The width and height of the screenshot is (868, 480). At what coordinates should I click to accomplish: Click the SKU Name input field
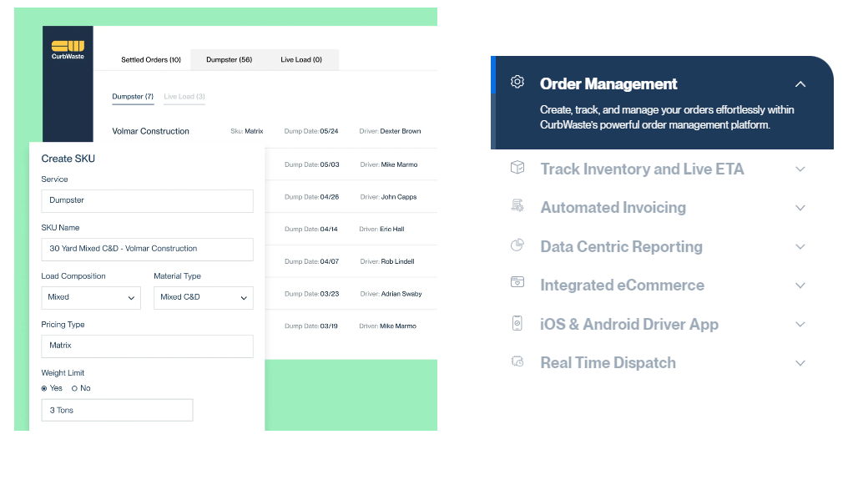click(x=147, y=249)
